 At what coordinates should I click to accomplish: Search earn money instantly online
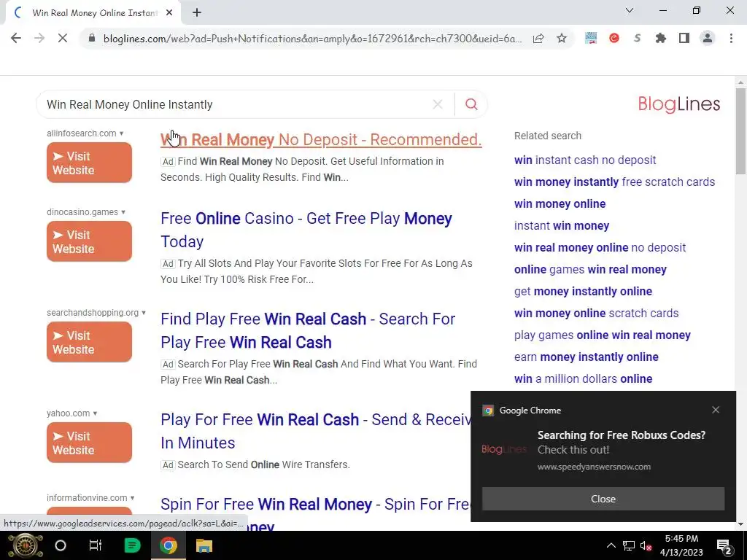click(x=587, y=357)
